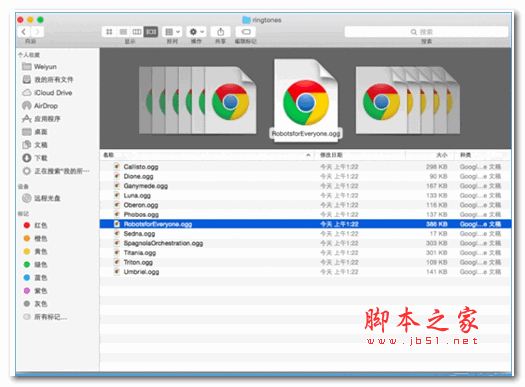Go forward with the right chevron button
This screenshot has height=387, width=525.
(37, 32)
